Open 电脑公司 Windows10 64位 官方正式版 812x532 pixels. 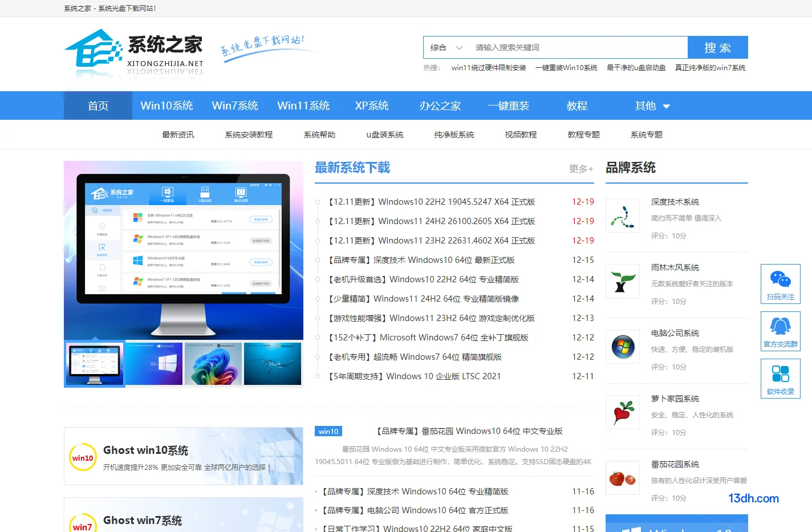pyautogui.click(x=415, y=510)
